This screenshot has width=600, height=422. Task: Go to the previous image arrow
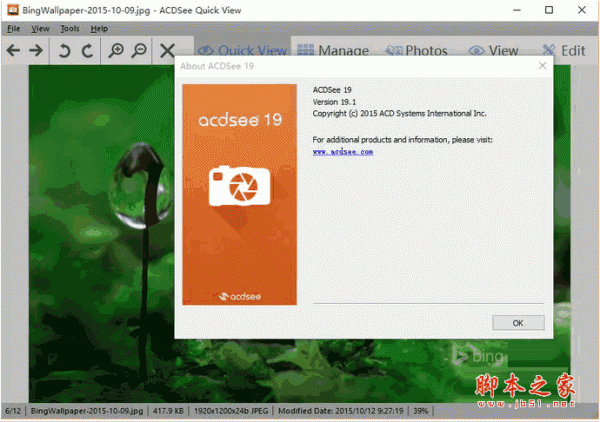(13, 50)
